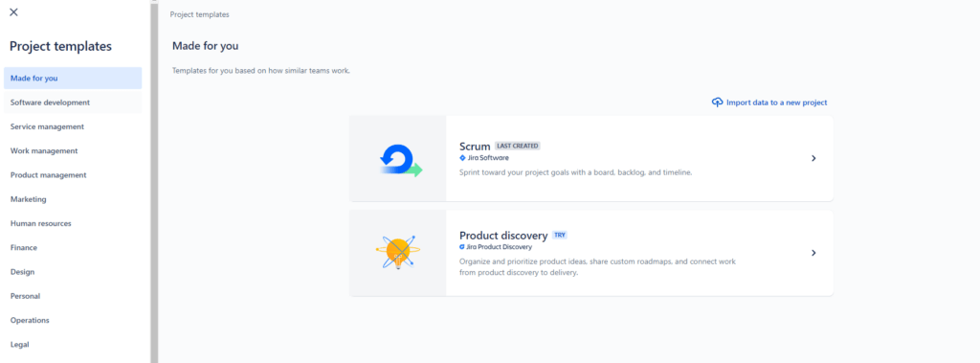Open Finance templates category
The height and width of the screenshot is (363, 980).
tap(73, 248)
